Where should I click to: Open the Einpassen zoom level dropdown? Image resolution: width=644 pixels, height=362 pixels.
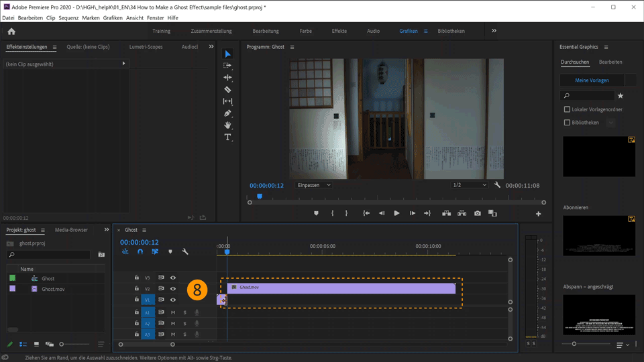pyautogui.click(x=314, y=185)
